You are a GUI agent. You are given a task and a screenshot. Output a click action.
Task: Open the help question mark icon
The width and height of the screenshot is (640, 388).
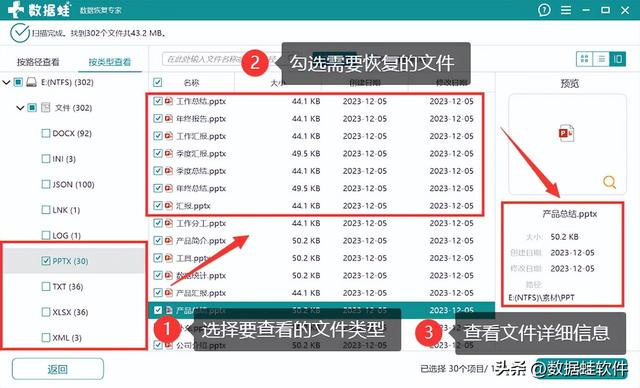544,10
